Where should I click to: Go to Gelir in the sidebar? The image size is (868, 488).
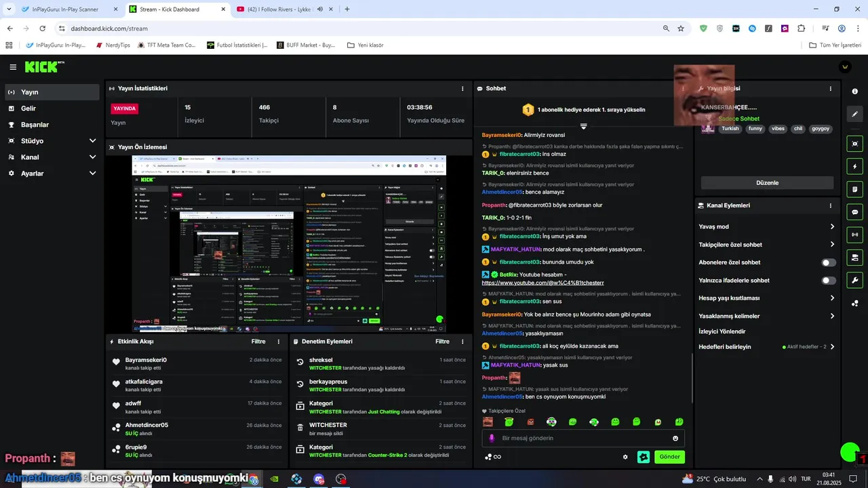pyautogui.click(x=52, y=108)
